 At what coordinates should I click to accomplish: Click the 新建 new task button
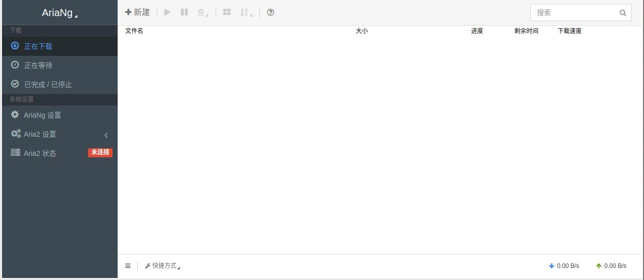pyautogui.click(x=137, y=12)
